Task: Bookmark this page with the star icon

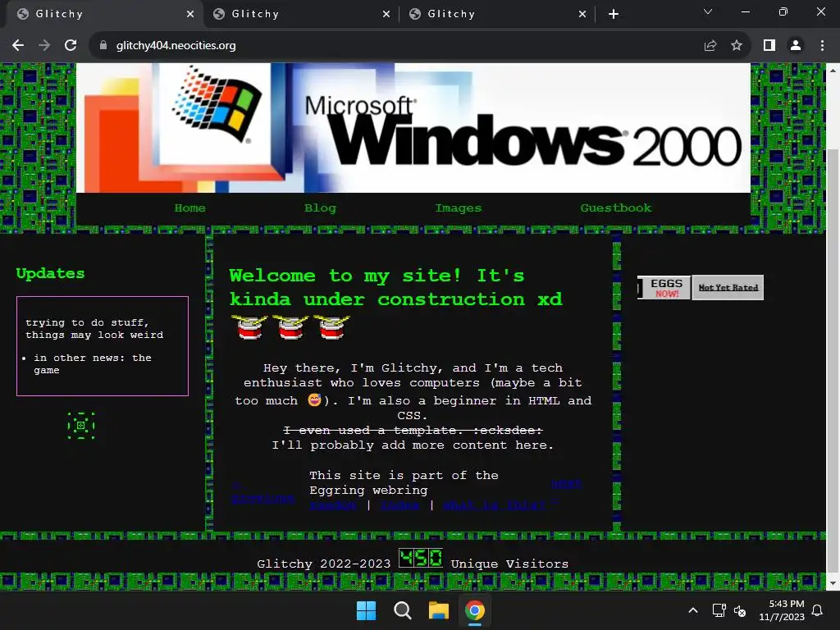Action: (x=737, y=46)
